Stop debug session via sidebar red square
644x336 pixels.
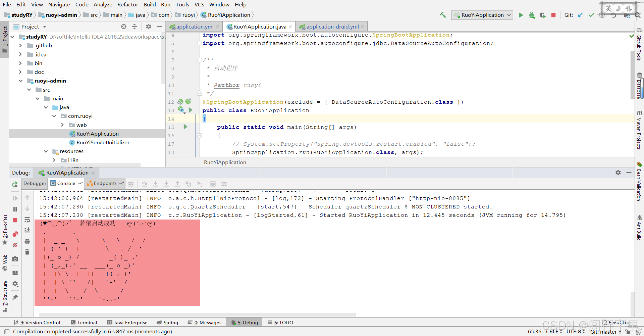[x=15, y=220]
